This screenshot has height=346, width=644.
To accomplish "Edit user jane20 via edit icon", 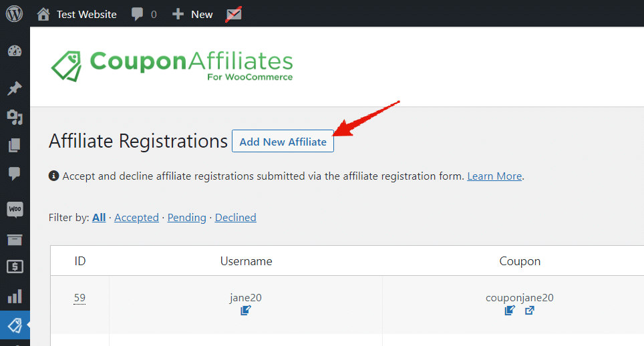I will pos(246,311).
